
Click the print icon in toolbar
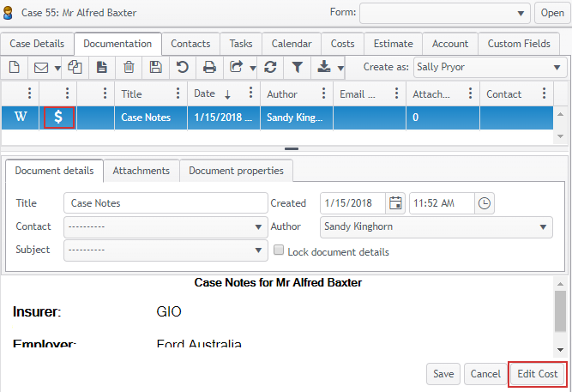(x=208, y=67)
